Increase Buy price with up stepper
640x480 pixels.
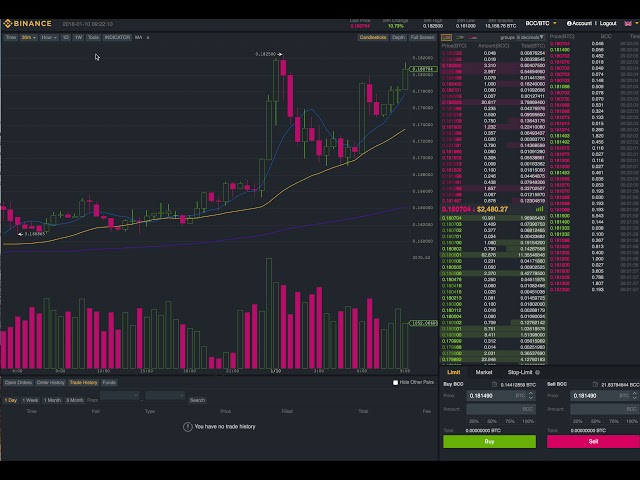pyautogui.click(x=531, y=393)
